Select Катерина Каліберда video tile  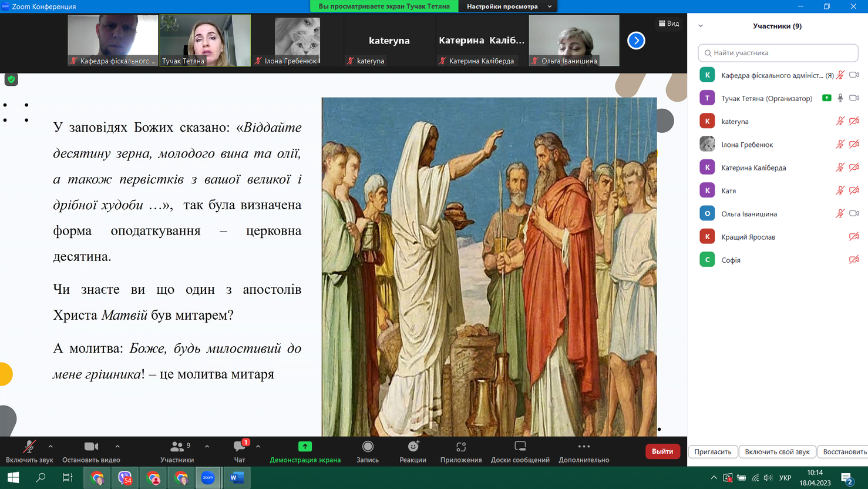(x=482, y=41)
